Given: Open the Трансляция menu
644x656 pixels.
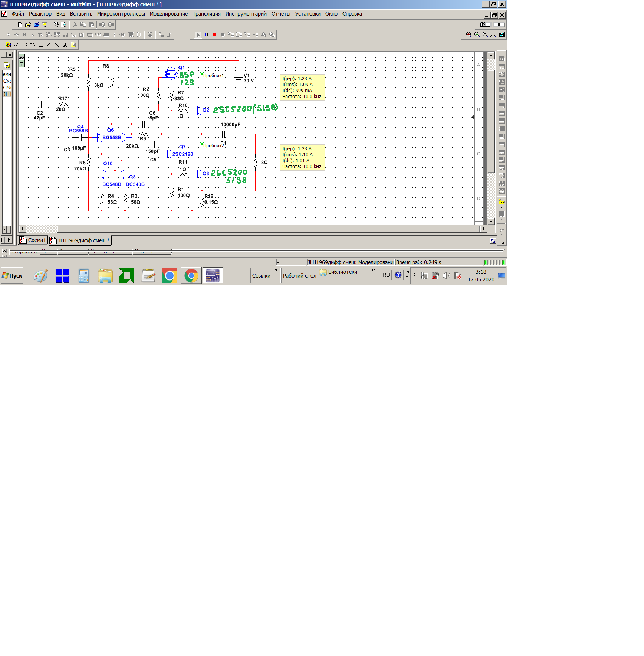Looking at the screenshot, I should point(206,14).
